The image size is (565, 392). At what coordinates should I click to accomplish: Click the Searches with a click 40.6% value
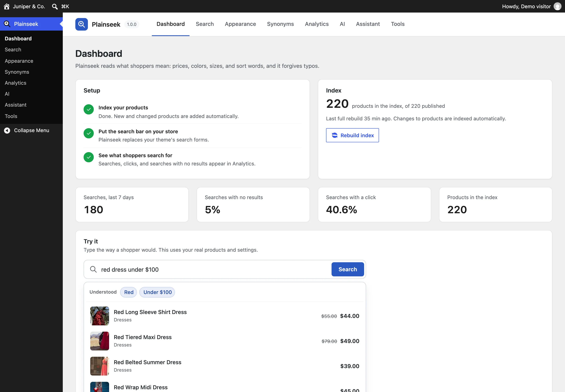[x=341, y=210]
